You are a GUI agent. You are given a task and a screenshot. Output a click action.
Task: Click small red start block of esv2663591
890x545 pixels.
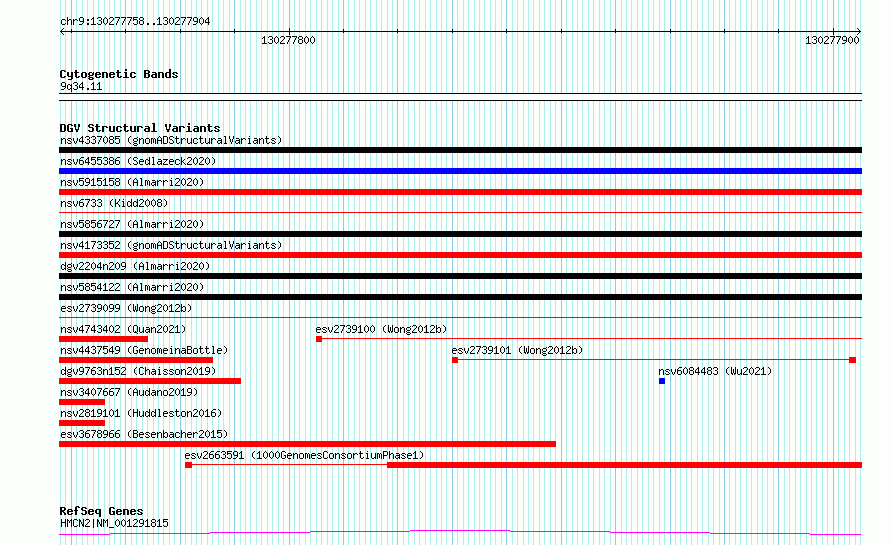[x=188, y=465]
